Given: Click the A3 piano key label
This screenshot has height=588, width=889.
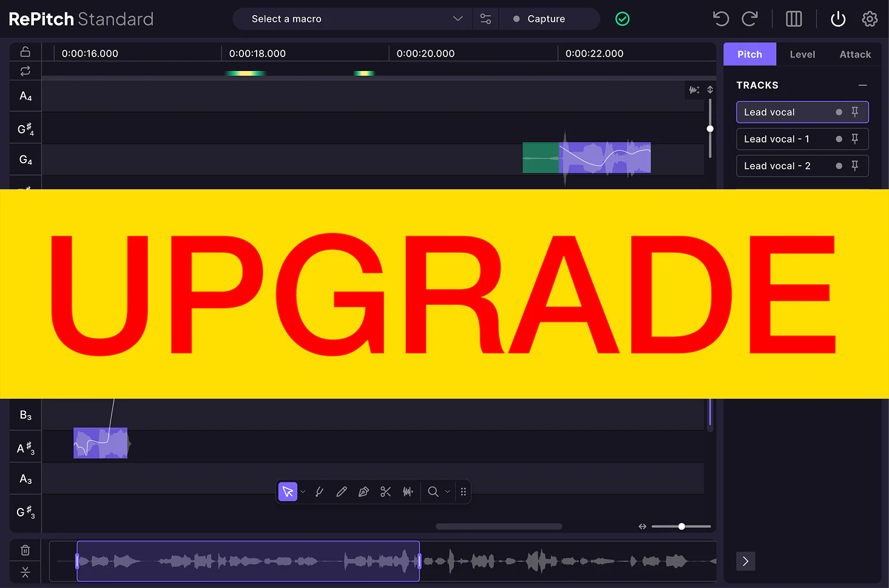Looking at the screenshot, I should click(25, 479).
